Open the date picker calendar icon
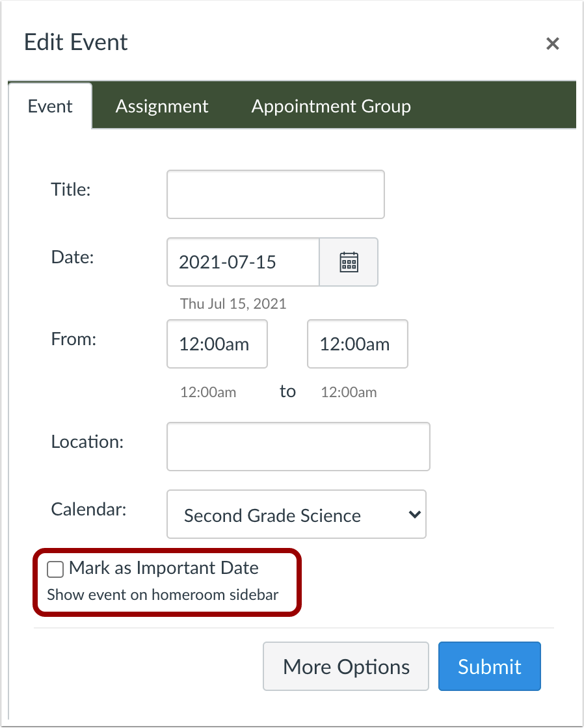The height and width of the screenshot is (728, 584). [x=349, y=262]
